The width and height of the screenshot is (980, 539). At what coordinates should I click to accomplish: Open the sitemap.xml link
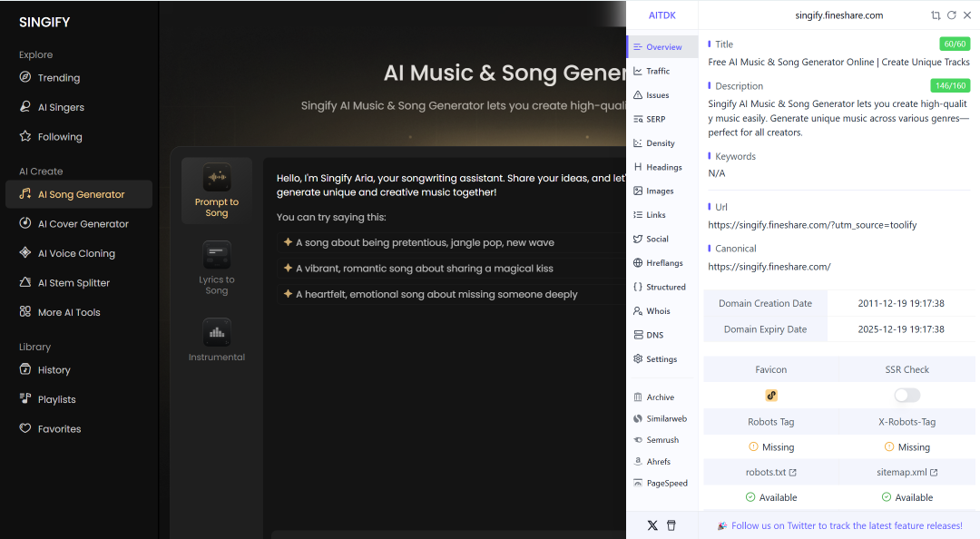906,472
